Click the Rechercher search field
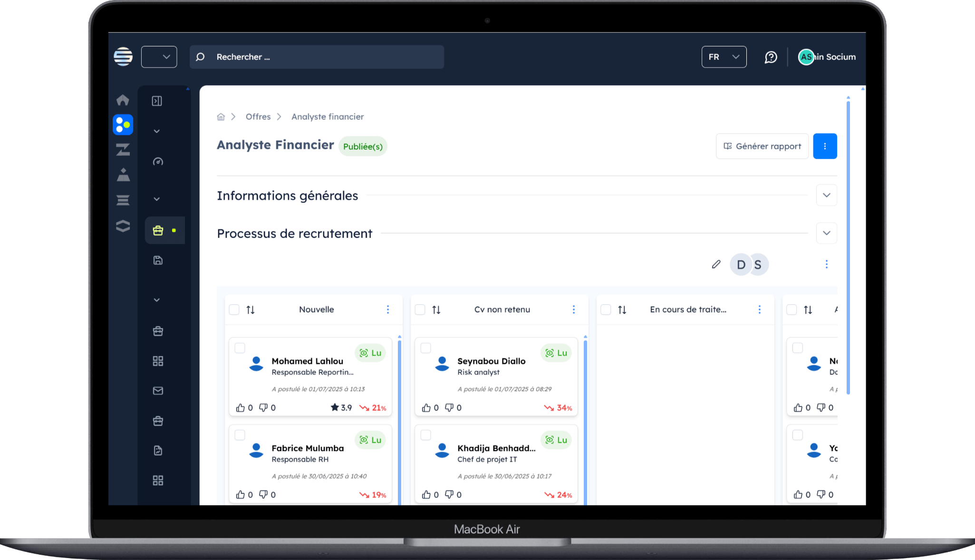The height and width of the screenshot is (560, 975). tap(317, 57)
